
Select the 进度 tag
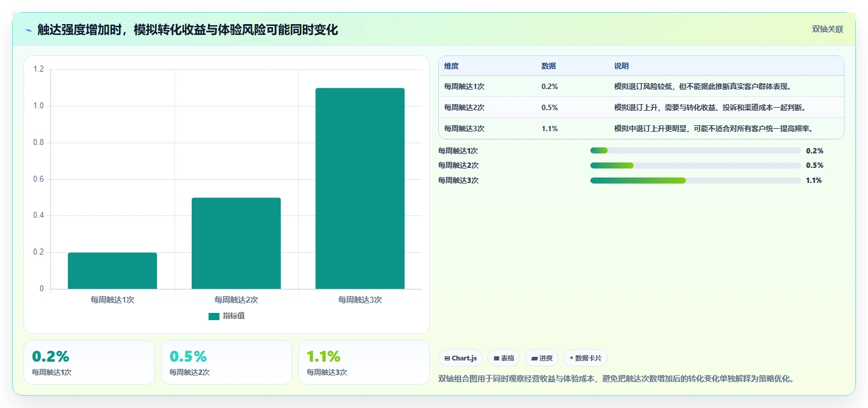tap(542, 358)
